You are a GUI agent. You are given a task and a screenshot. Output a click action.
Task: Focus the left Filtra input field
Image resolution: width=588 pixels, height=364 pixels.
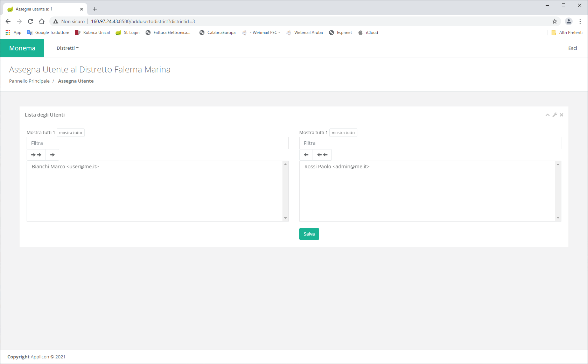pyautogui.click(x=157, y=143)
